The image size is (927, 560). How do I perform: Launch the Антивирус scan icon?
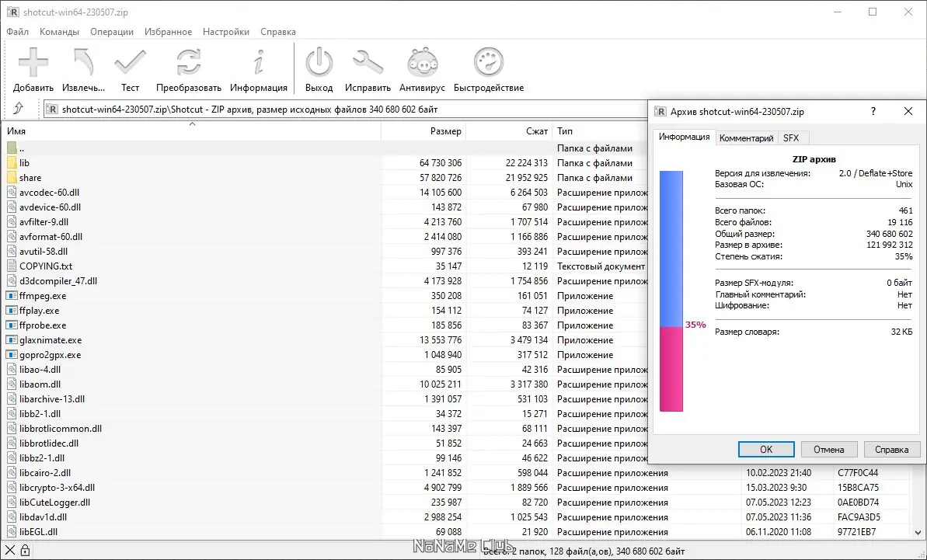pyautogui.click(x=422, y=62)
